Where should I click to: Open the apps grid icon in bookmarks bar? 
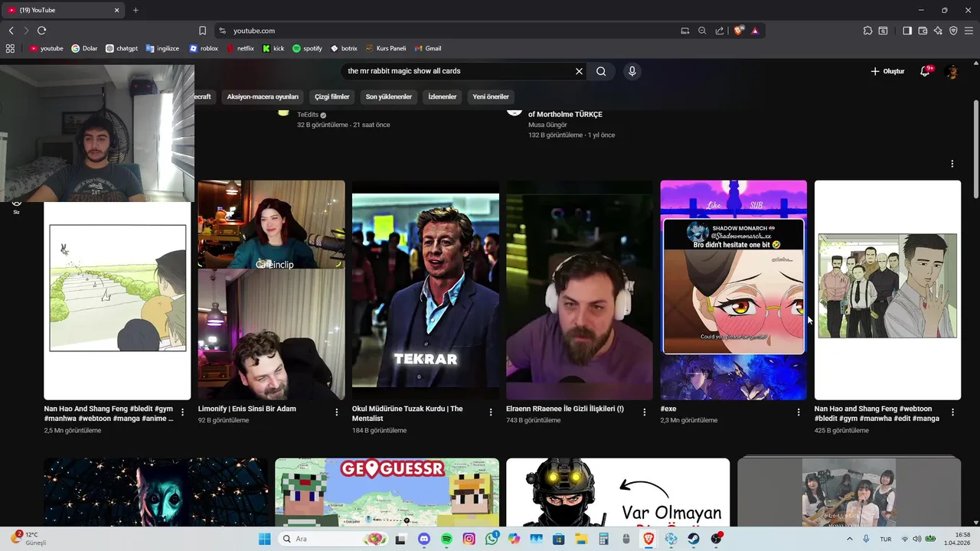coord(10,48)
